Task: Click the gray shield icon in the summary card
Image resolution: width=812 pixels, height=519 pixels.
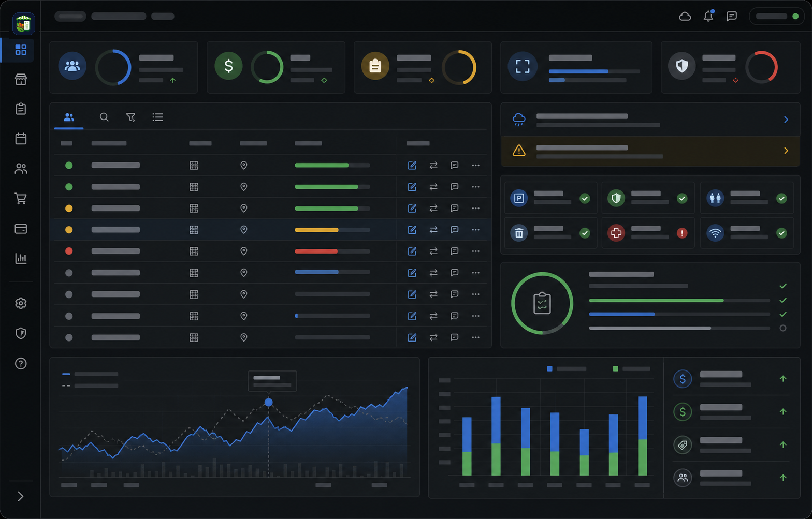Action: (x=682, y=66)
